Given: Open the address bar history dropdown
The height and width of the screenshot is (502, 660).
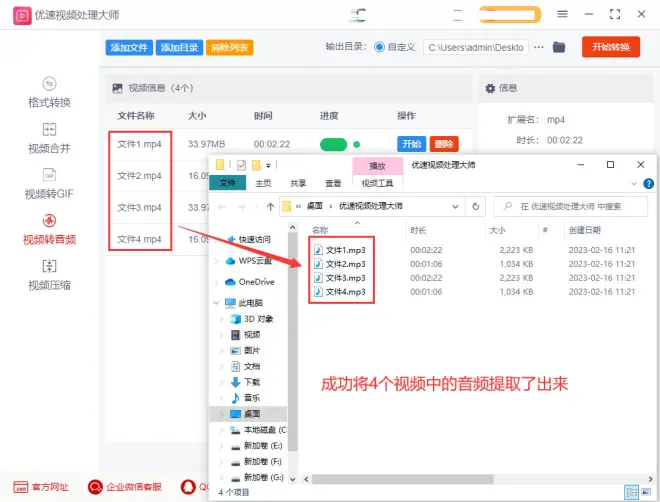Looking at the screenshot, I should click(x=455, y=207).
